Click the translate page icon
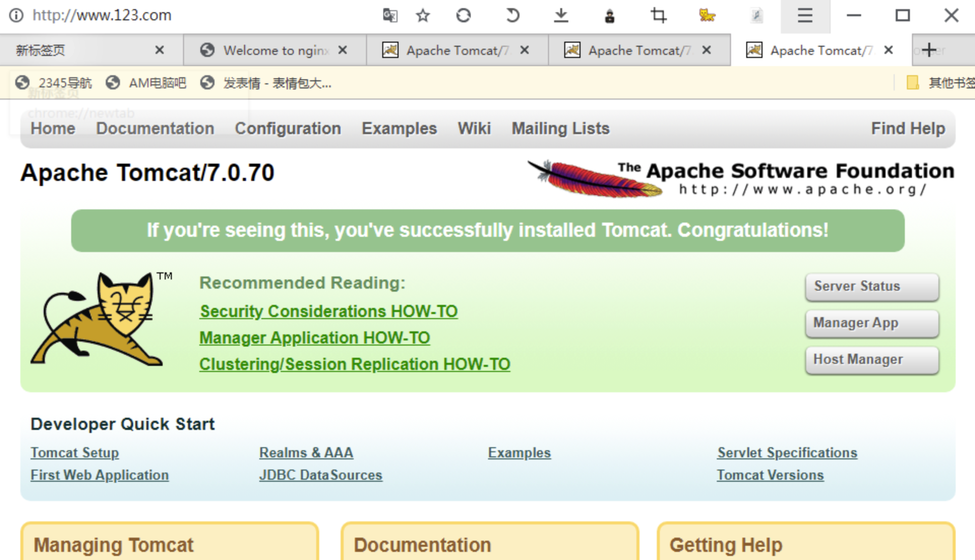Viewport: 975px width, 560px height. [x=390, y=15]
